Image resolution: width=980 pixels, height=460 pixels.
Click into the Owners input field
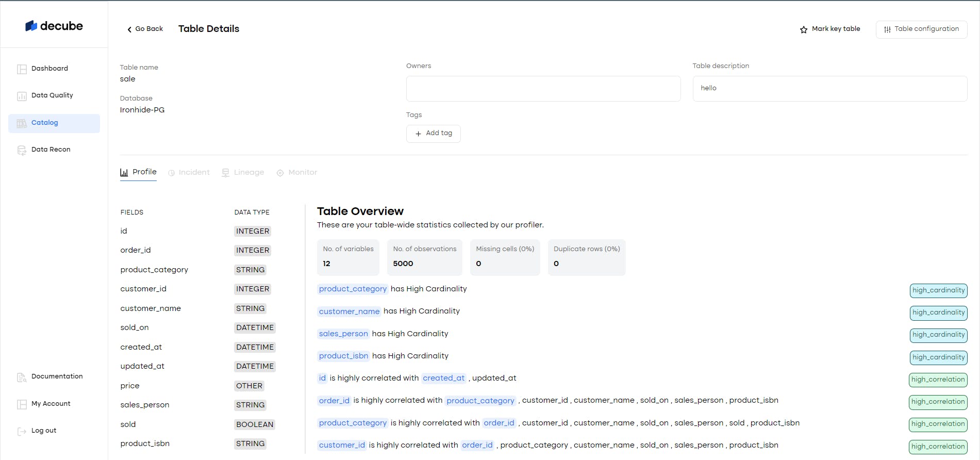[543, 89]
